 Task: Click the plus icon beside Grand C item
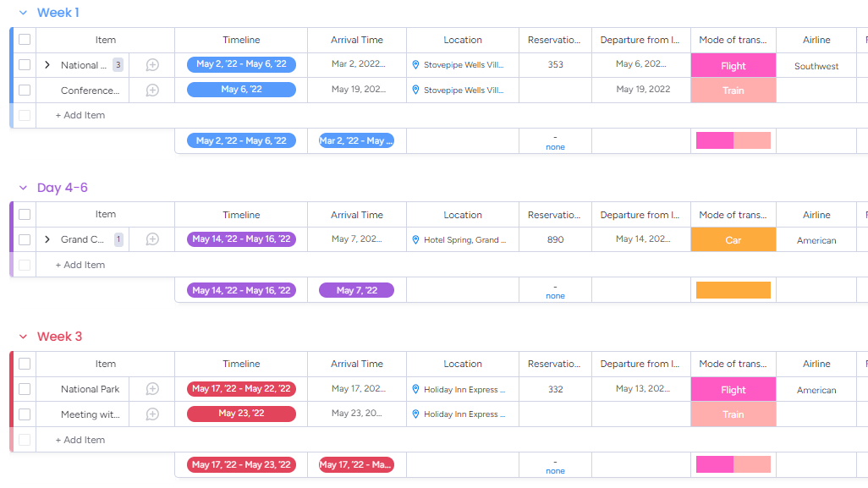pos(151,239)
